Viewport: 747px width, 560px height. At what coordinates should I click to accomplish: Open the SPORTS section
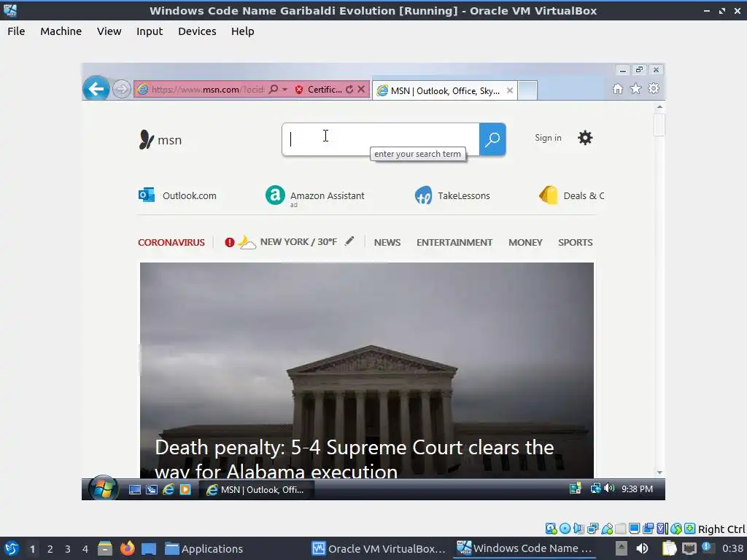point(576,242)
